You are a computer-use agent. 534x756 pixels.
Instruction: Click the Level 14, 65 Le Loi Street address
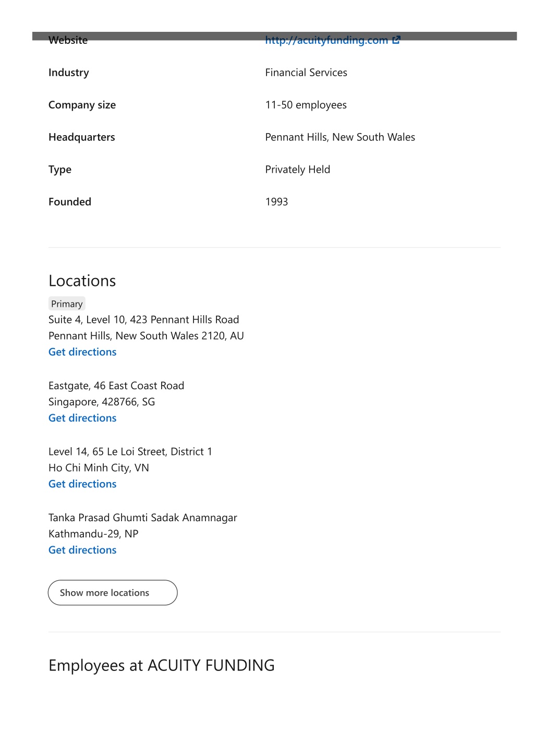tap(130, 452)
